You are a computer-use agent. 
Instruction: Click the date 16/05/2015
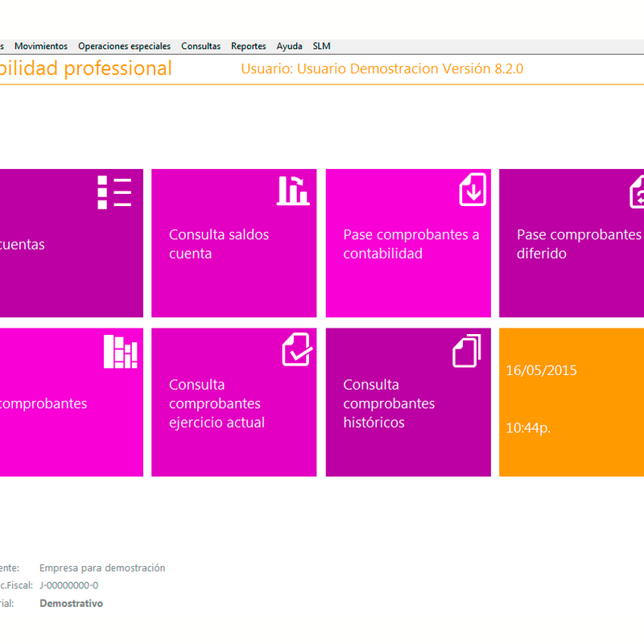point(541,370)
